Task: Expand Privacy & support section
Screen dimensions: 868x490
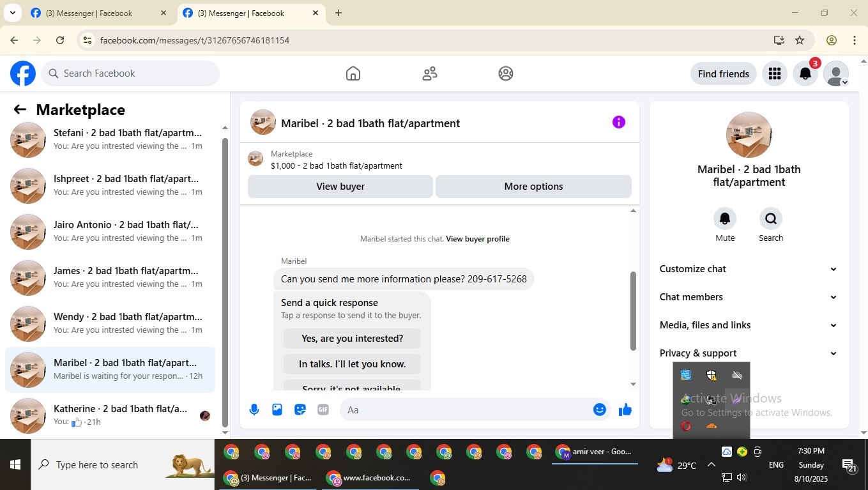Action: click(749, 353)
